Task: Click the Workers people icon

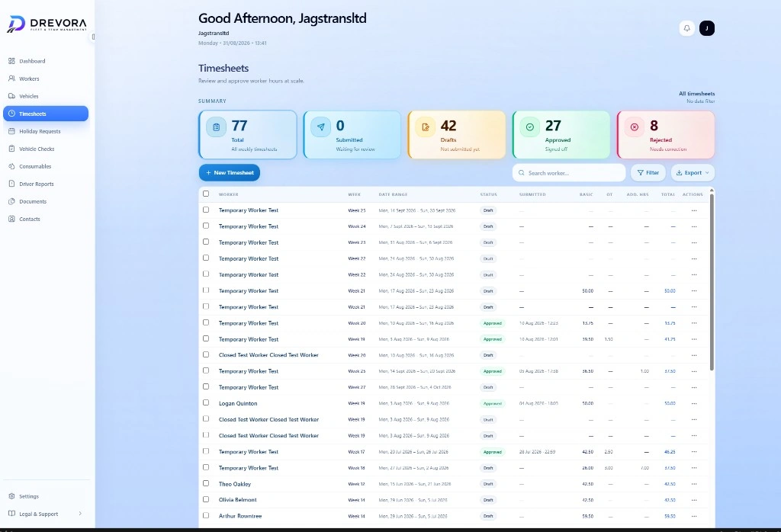Action: (x=11, y=79)
